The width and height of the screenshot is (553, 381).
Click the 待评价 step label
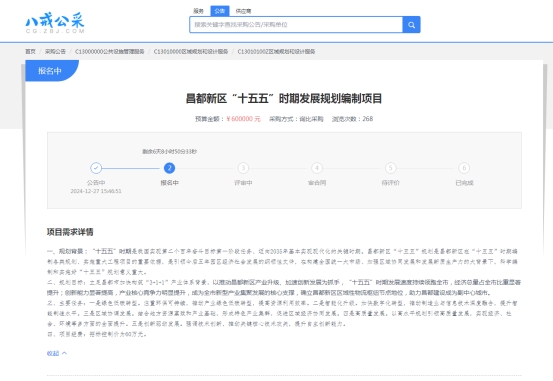(x=390, y=183)
